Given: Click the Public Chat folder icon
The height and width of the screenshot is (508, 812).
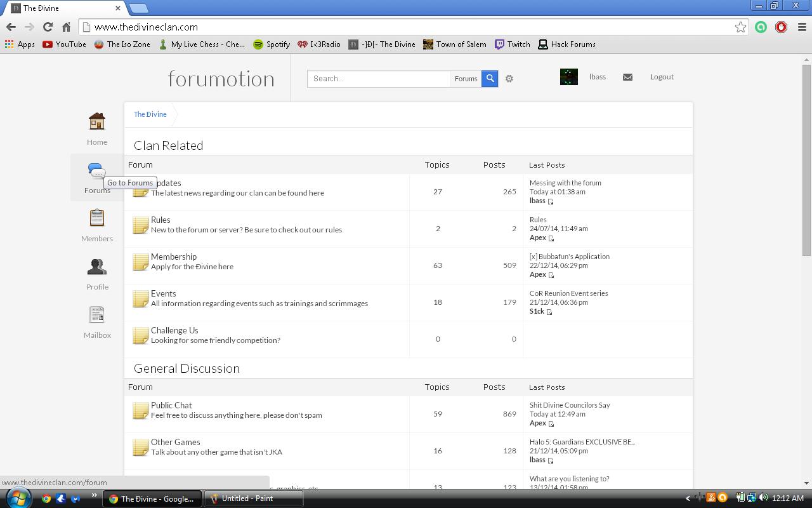Looking at the screenshot, I should (141, 411).
